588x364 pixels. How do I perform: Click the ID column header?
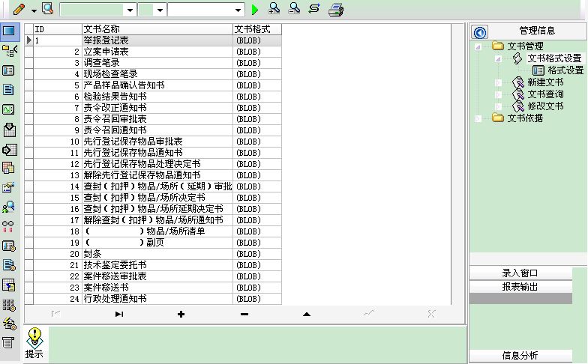(58, 29)
